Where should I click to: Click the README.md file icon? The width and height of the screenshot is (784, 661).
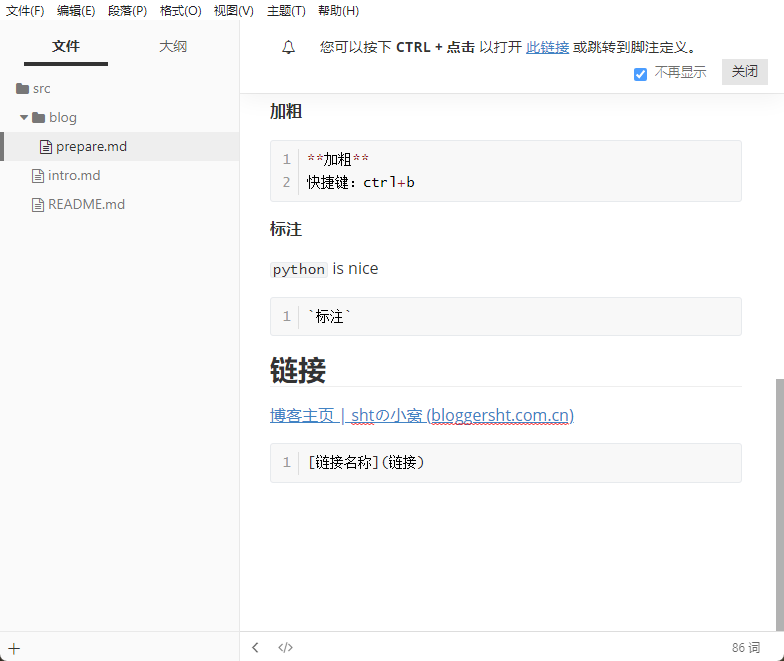click(38, 204)
